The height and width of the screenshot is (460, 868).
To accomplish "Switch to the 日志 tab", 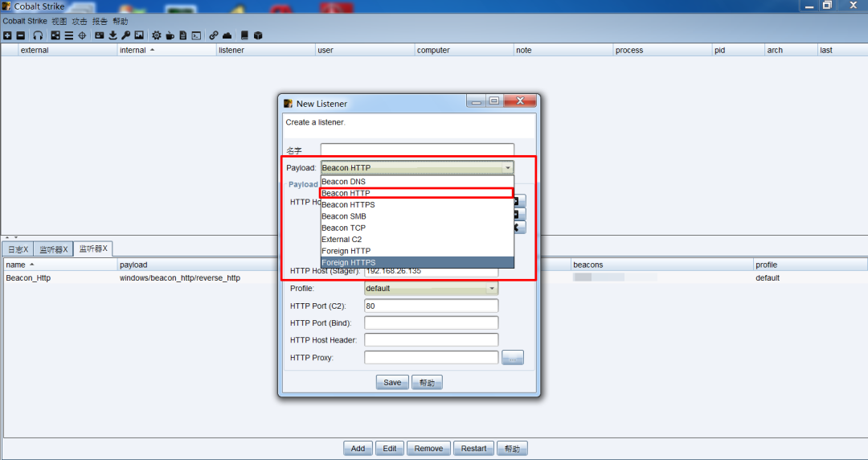I will pos(18,249).
